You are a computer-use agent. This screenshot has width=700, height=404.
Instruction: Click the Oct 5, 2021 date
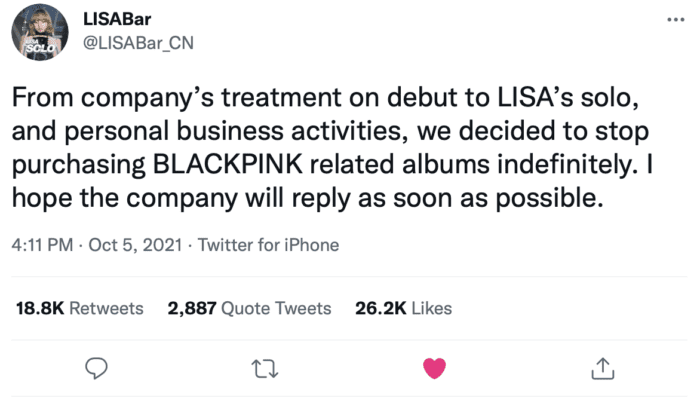(x=135, y=245)
